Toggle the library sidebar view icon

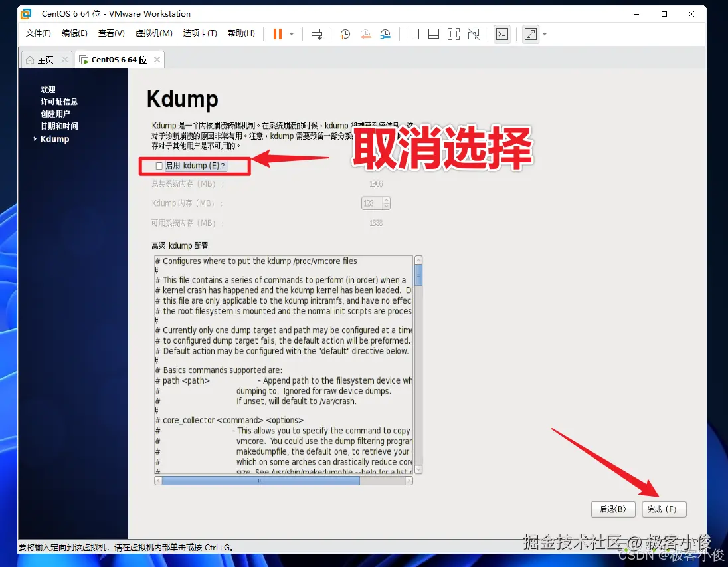414,34
